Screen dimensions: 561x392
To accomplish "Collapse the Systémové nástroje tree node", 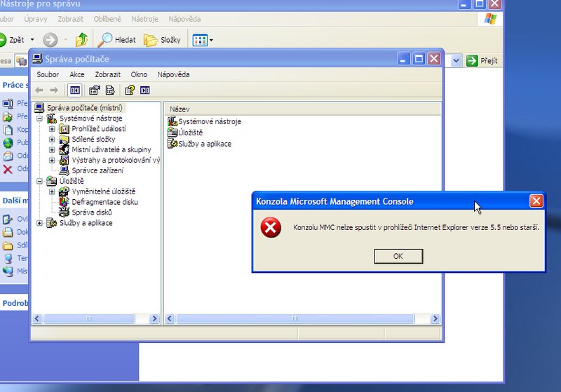I will coord(40,119).
